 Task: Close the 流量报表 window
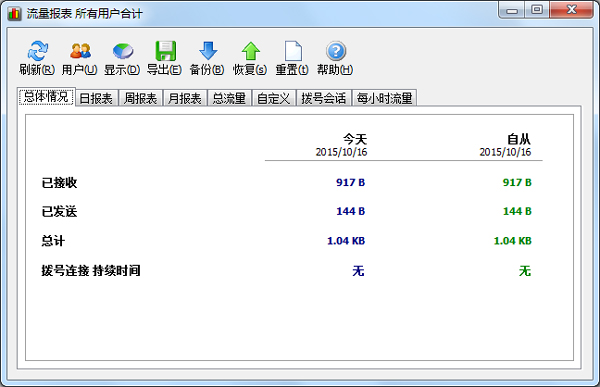(x=572, y=10)
